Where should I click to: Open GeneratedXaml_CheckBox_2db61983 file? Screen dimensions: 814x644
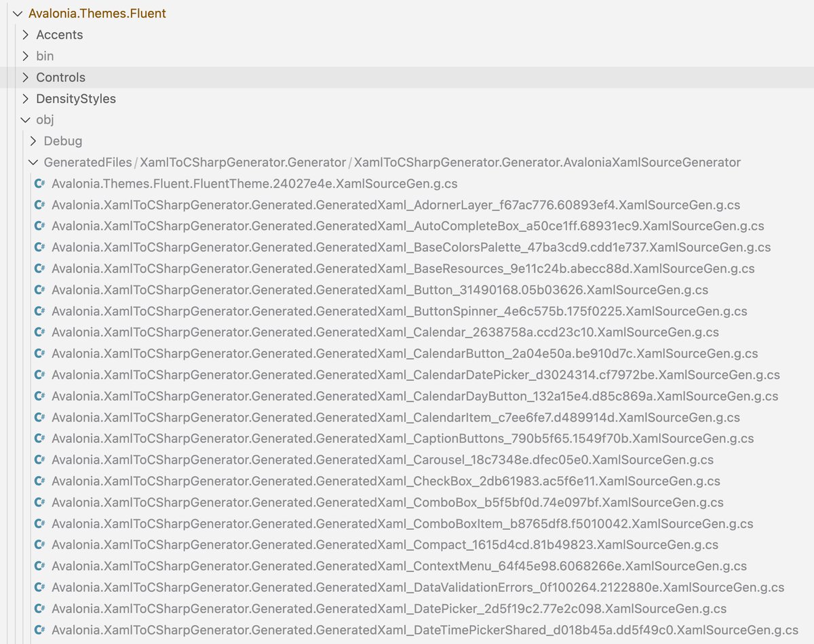coord(386,481)
